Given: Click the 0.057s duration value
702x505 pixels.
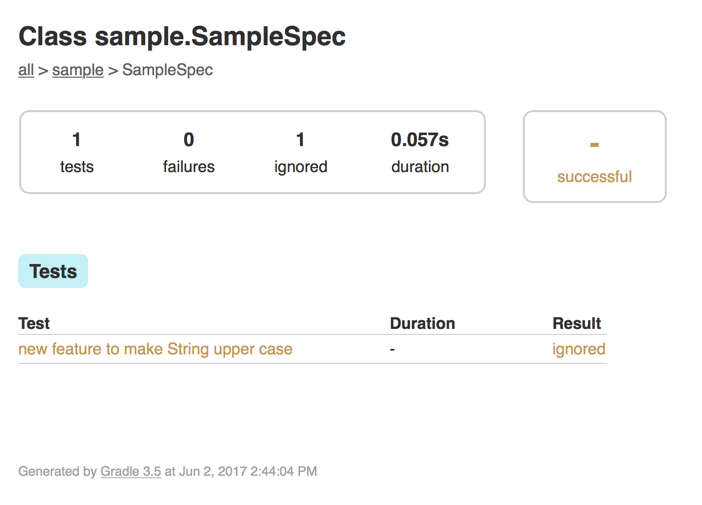Looking at the screenshot, I should [420, 141].
